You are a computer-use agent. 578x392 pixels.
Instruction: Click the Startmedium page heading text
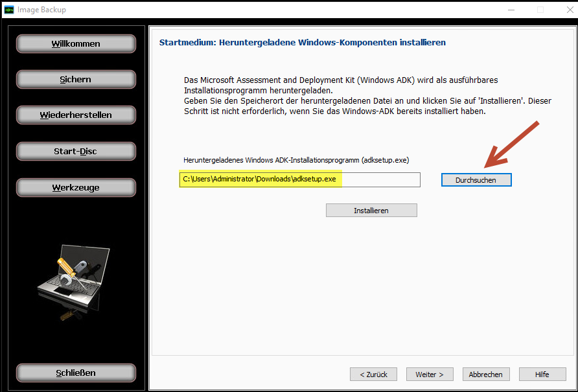tap(302, 42)
